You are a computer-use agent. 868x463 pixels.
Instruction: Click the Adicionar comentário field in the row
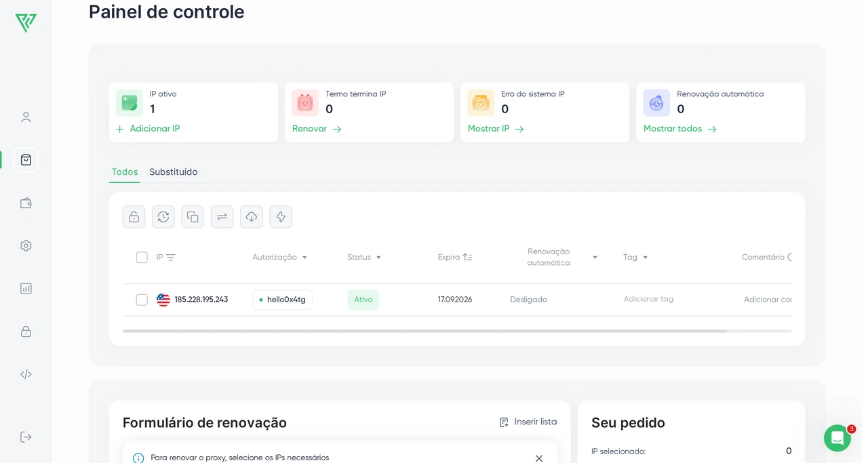768,300
